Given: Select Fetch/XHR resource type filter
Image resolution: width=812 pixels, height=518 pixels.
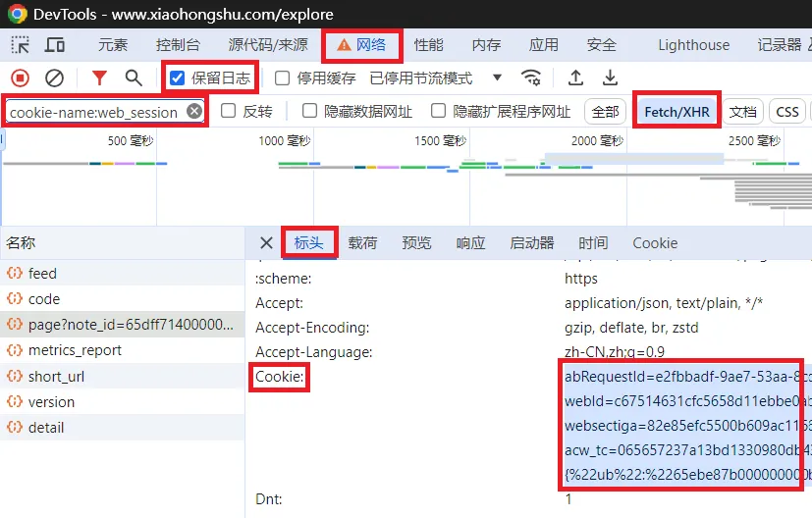Looking at the screenshot, I should pyautogui.click(x=677, y=112).
